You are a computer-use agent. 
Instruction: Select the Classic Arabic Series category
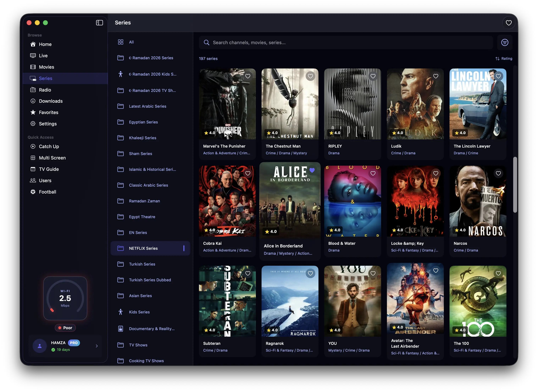[150, 185]
